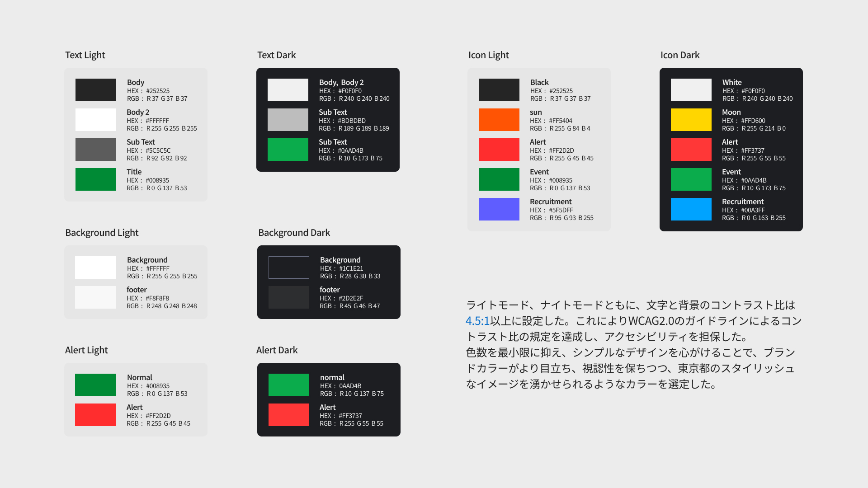Click the yellow Moon swatch
Screen dimensions: 868x488
691,120
